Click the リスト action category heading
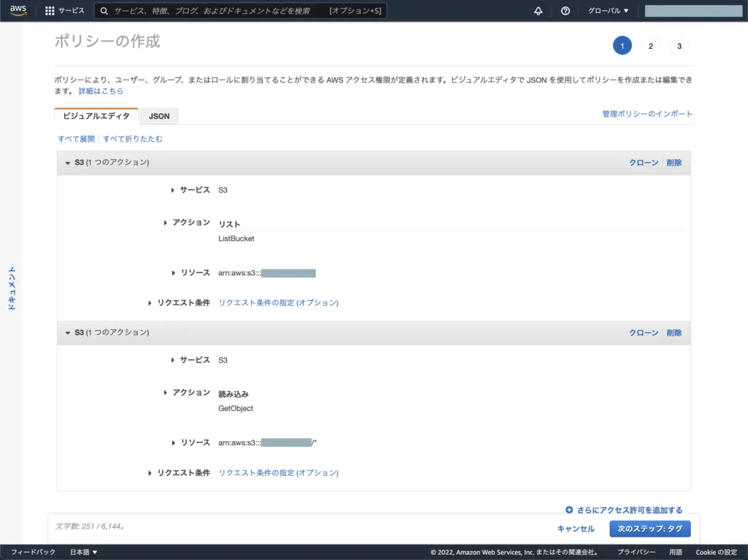This screenshot has height=560, width=748. (x=229, y=224)
